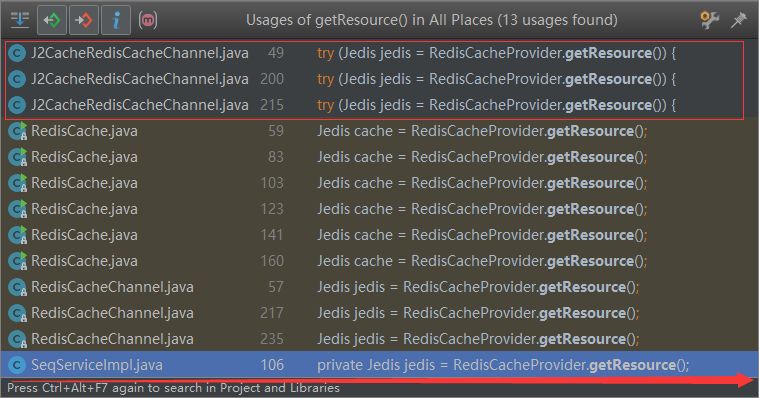Open the RedisCache.java usage at line 83
Screen dimensions: 759x398
tap(380, 157)
